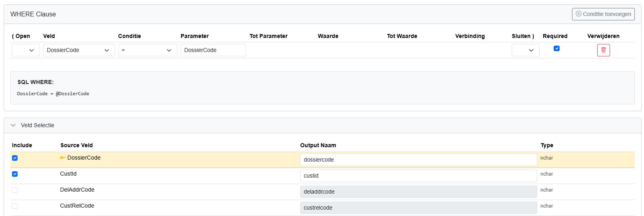Collapse the Veld Selectie section chevron

point(13,125)
